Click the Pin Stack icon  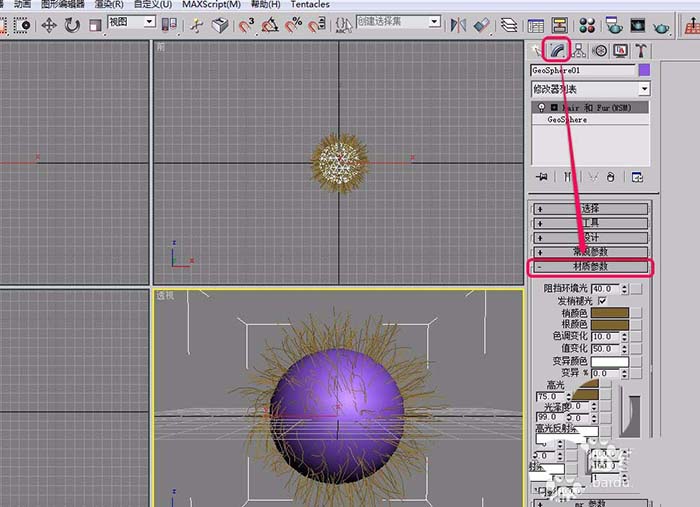(542, 177)
